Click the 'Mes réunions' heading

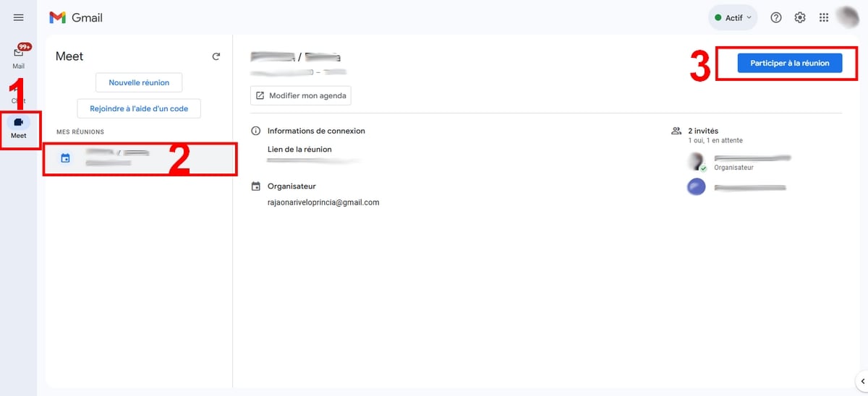tap(80, 132)
